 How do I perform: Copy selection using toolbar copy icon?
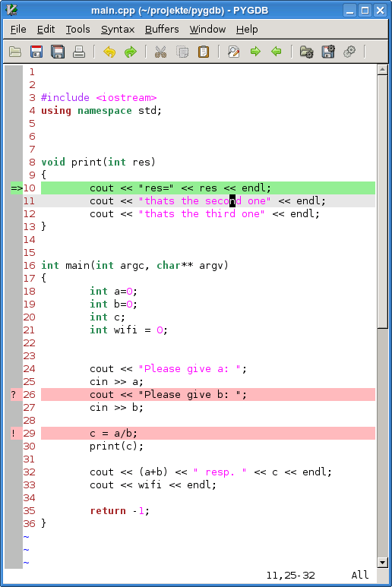[182, 52]
